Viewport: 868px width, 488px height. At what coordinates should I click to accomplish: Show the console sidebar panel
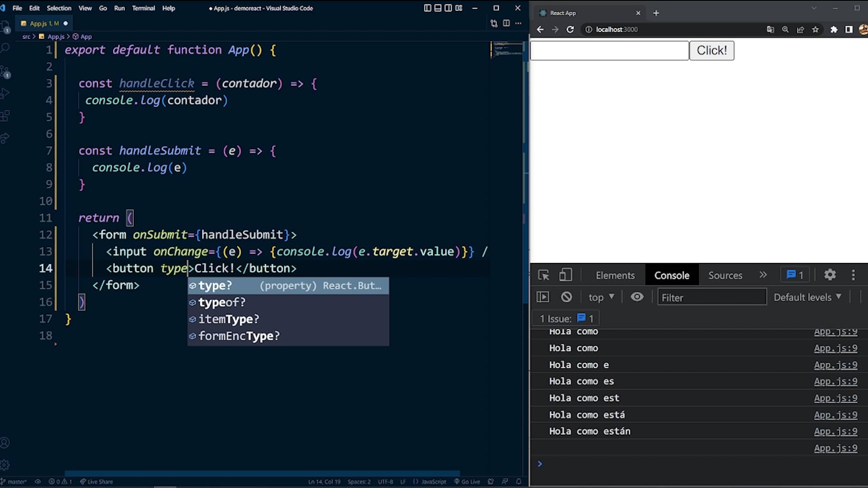pos(543,297)
